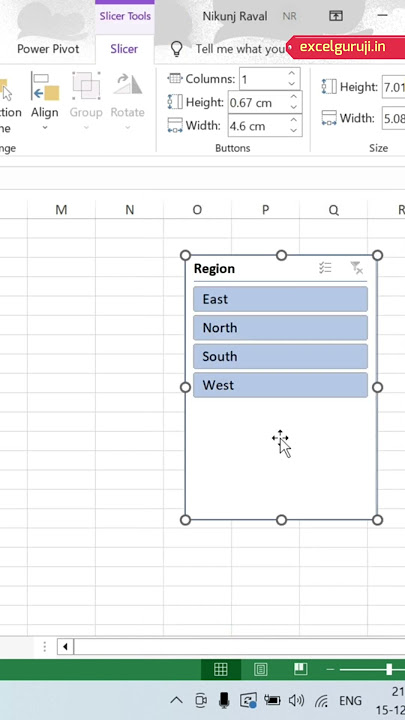The image size is (405, 720).
Task: Switch to Page Break Preview icon
Action: (x=300, y=669)
